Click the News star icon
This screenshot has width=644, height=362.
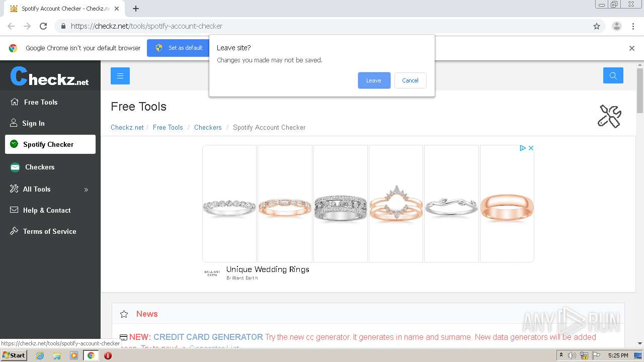click(124, 314)
